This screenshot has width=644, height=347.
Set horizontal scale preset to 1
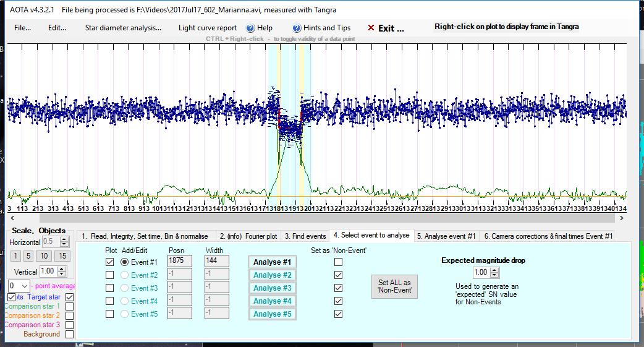[15, 256]
